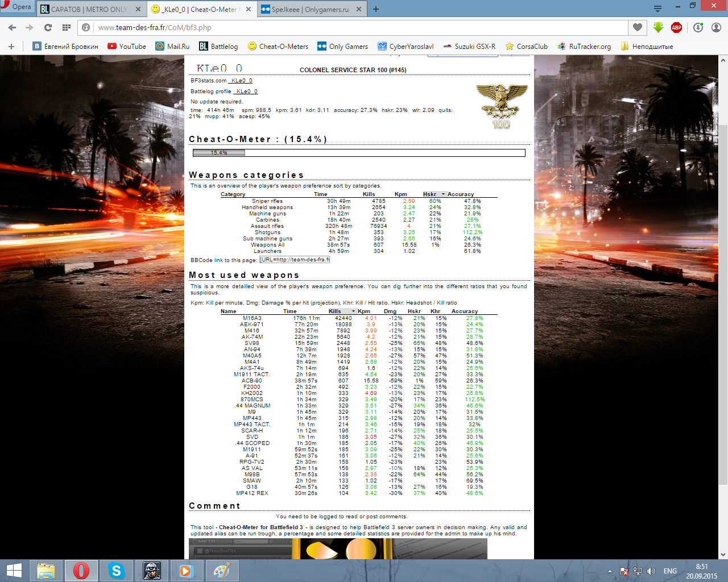Click the BBCode link text field

coord(295,260)
